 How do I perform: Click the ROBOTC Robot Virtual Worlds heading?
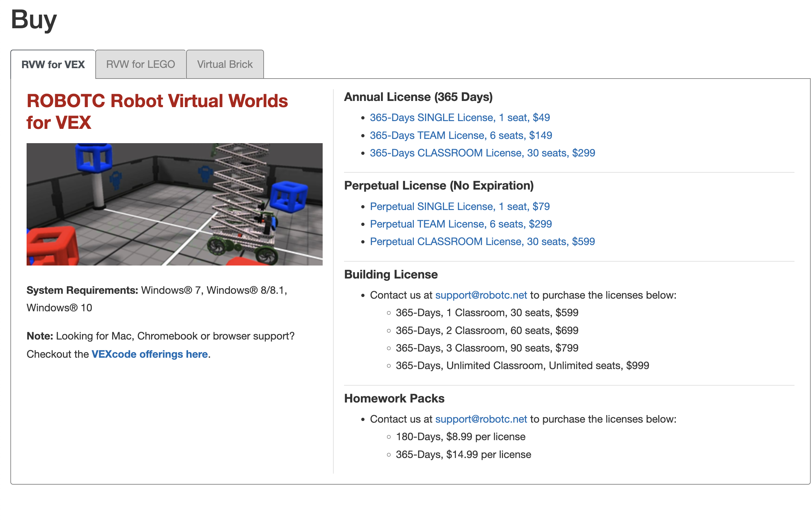(157, 111)
